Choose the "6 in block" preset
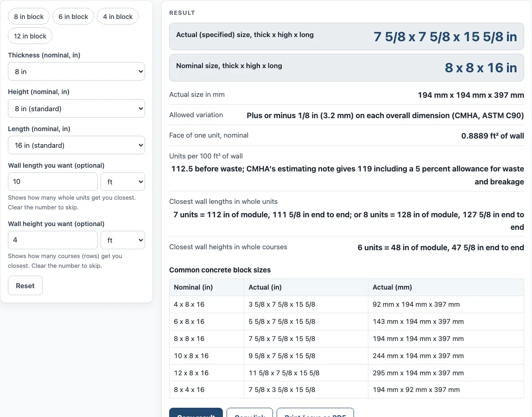The height and width of the screenshot is (417, 532). click(73, 17)
